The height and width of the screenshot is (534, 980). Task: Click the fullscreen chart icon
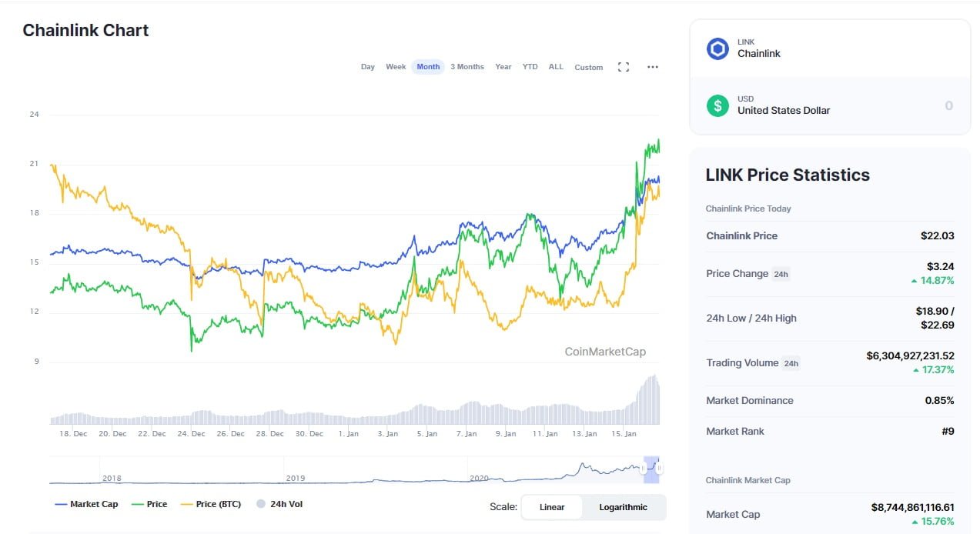[624, 67]
